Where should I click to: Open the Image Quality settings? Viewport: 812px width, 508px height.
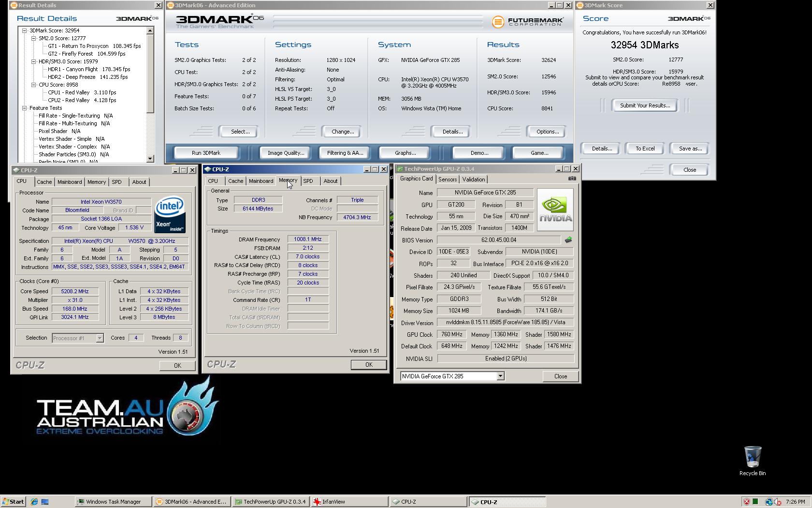point(286,153)
